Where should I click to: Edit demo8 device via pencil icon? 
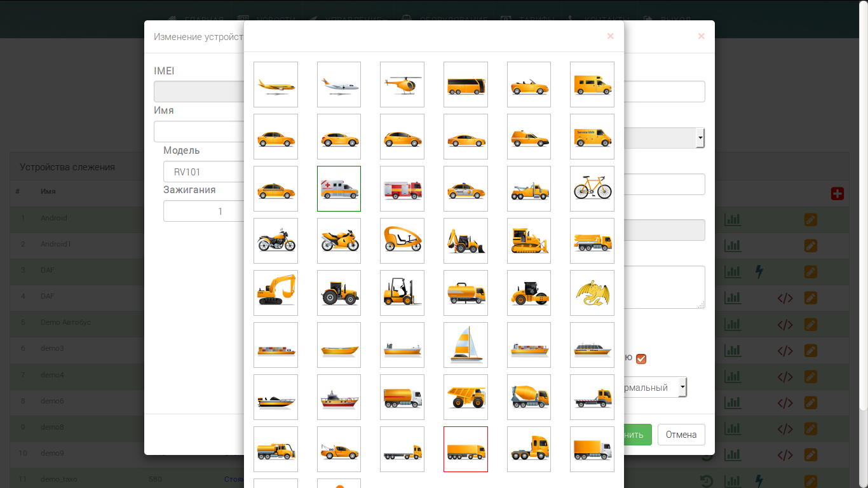[810, 429]
